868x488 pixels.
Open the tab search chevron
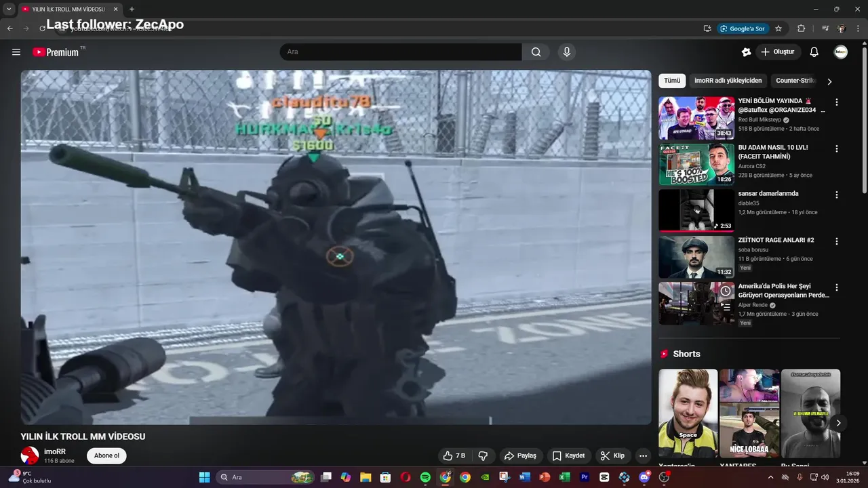tap(9, 9)
